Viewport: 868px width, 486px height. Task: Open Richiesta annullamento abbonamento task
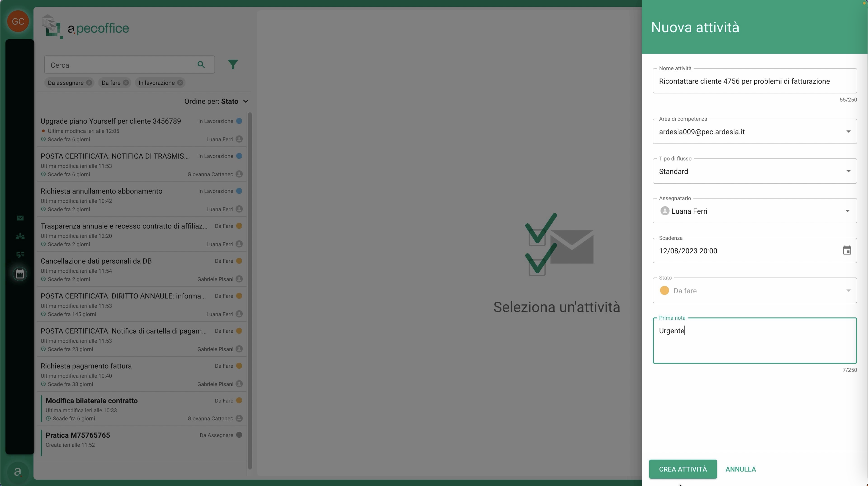[x=142, y=200]
